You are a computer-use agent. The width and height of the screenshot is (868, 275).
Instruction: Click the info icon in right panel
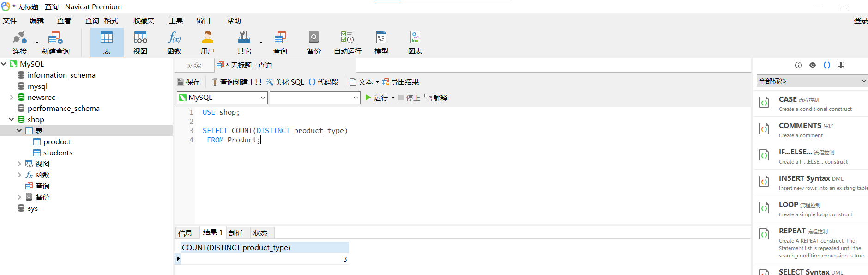pyautogui.click(x=798, y=65)
